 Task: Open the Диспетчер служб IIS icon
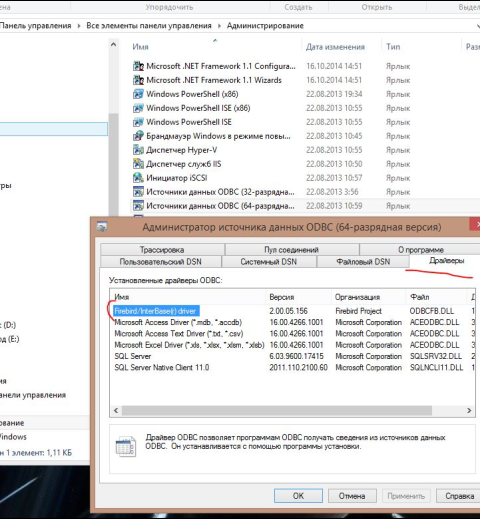[138, 164]
